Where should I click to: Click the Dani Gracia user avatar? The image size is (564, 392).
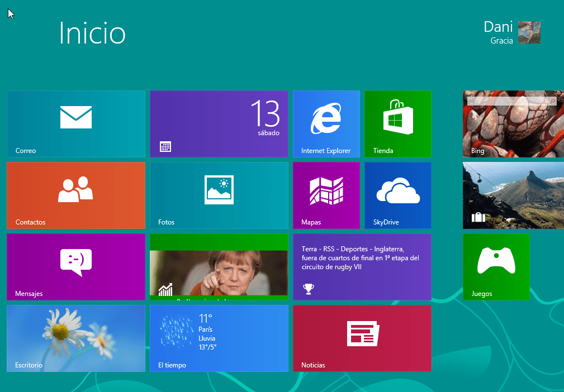[529, 32]
